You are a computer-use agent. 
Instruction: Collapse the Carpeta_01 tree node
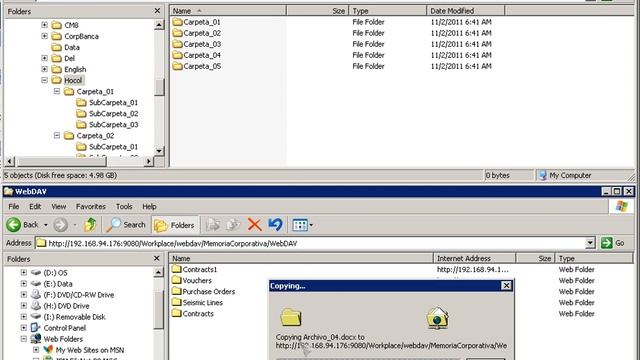pos(57,91)
